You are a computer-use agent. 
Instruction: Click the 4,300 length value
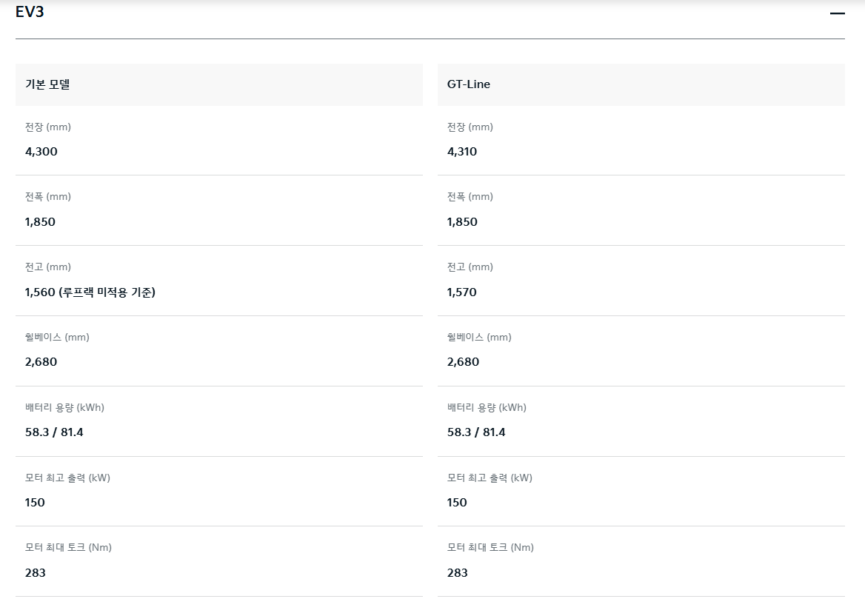[x=41, y=152]
